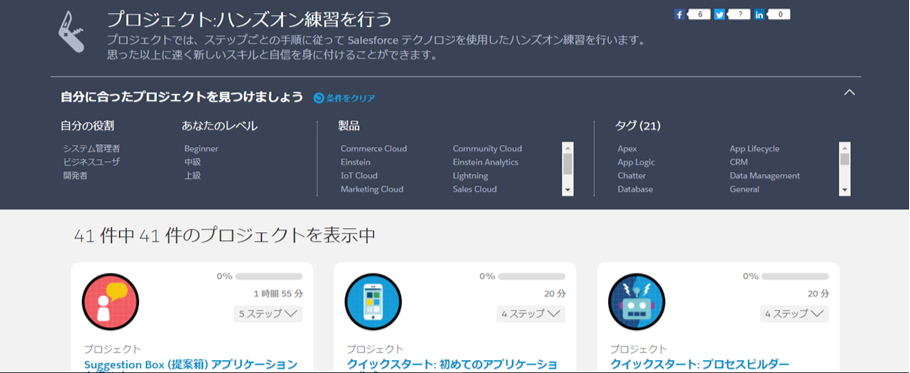The image size is (910, 373).
Task: Click the tag list scrollbar thumb
Action: (x=845, y=159)
